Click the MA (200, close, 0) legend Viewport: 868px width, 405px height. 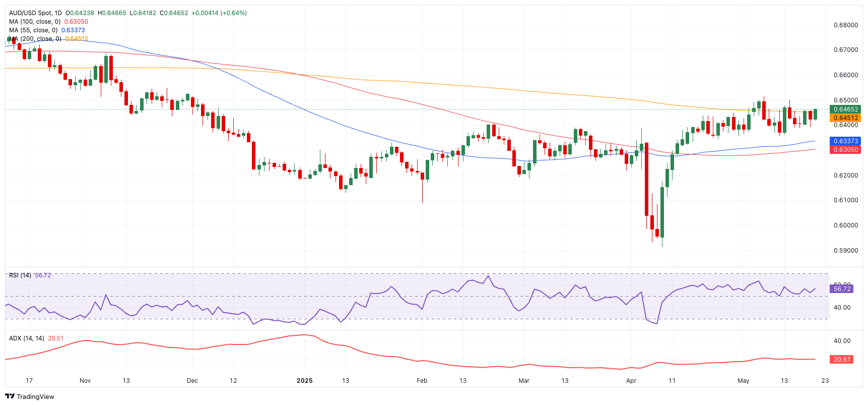pyautogui.click(x=35, y=39)
